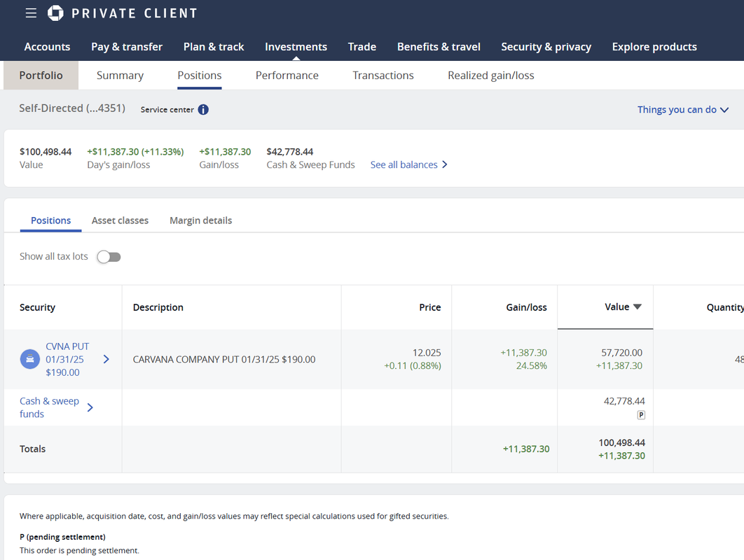Click the 42,778.44 cash value cell
Image resolution: width=744 pixels, height=560 pixels.
coord(624,401)
